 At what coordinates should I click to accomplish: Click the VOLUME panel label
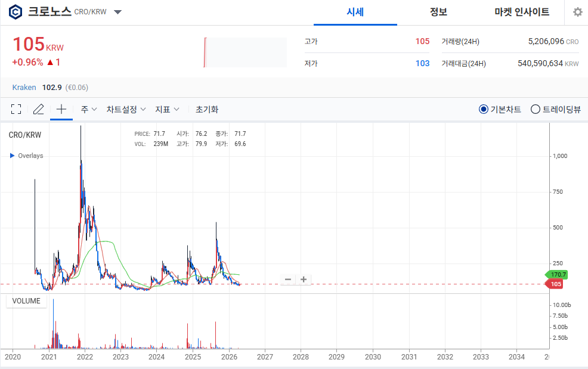(26, 301)
